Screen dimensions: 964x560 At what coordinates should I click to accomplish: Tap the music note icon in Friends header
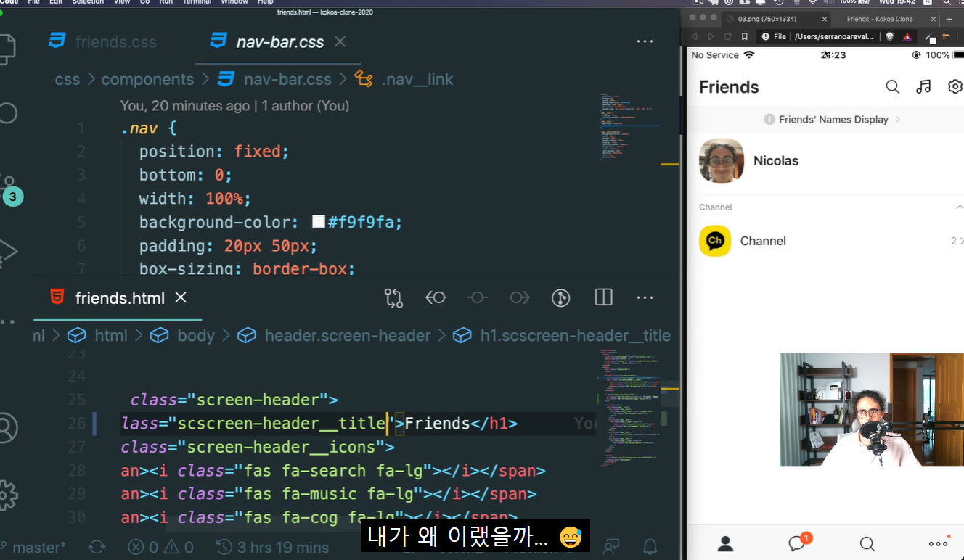(923, 87)
